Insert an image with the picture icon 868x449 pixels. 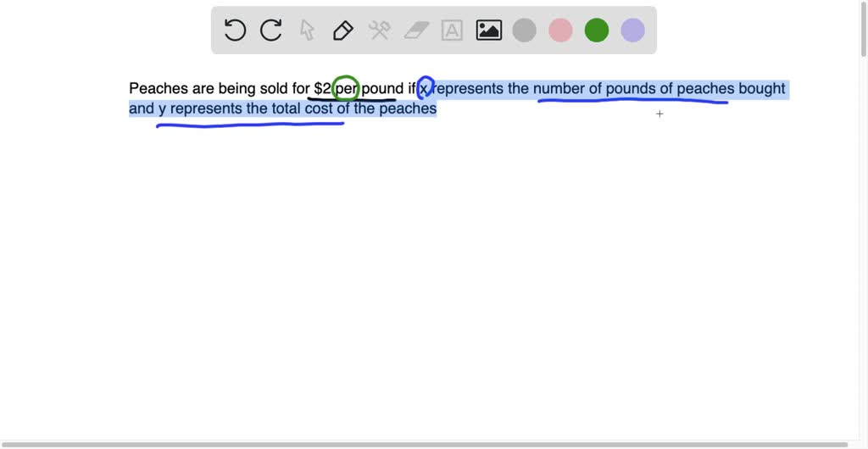pos(489,30)
